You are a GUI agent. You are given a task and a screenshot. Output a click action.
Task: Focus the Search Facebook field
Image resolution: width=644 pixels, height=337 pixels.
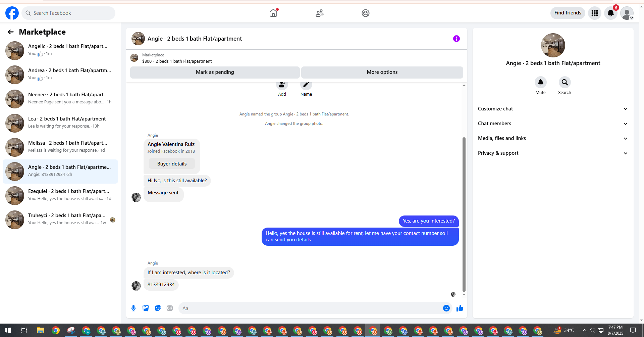68,13
